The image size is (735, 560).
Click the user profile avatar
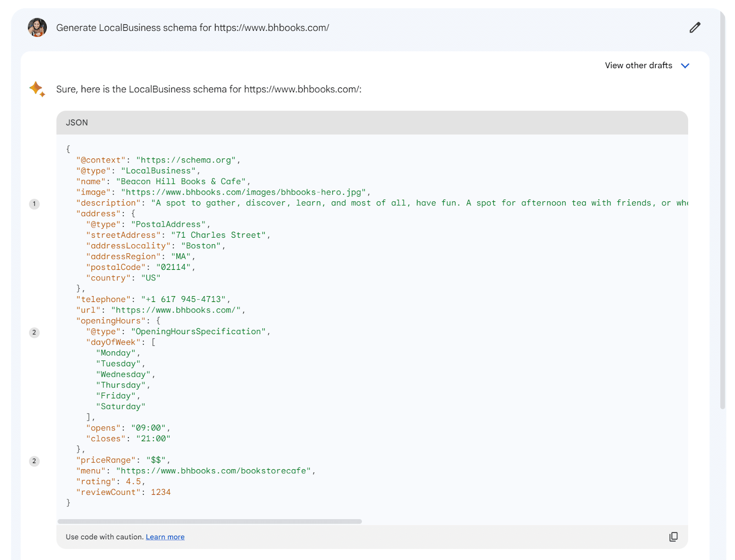[x=37, y=28]
